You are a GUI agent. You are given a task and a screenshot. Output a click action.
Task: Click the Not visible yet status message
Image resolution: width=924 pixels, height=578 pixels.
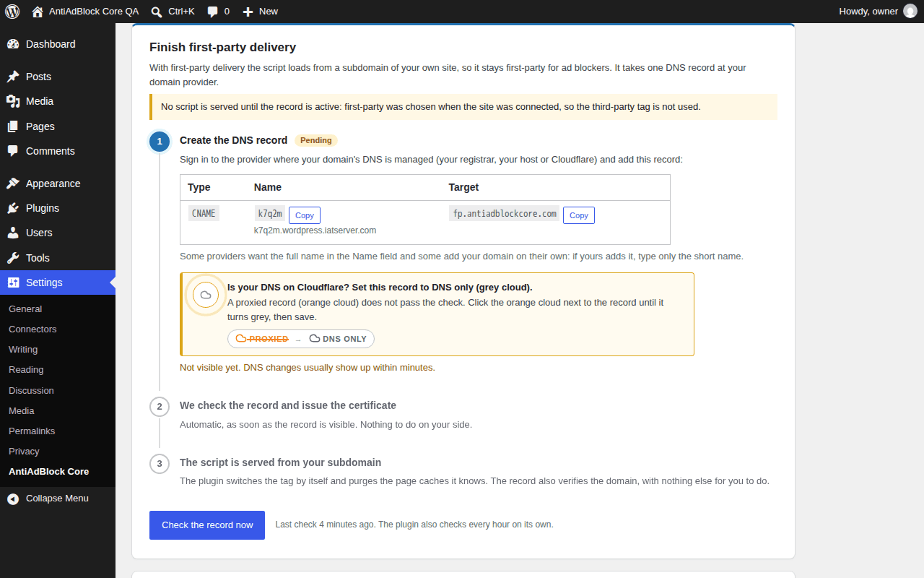[308, 368]
